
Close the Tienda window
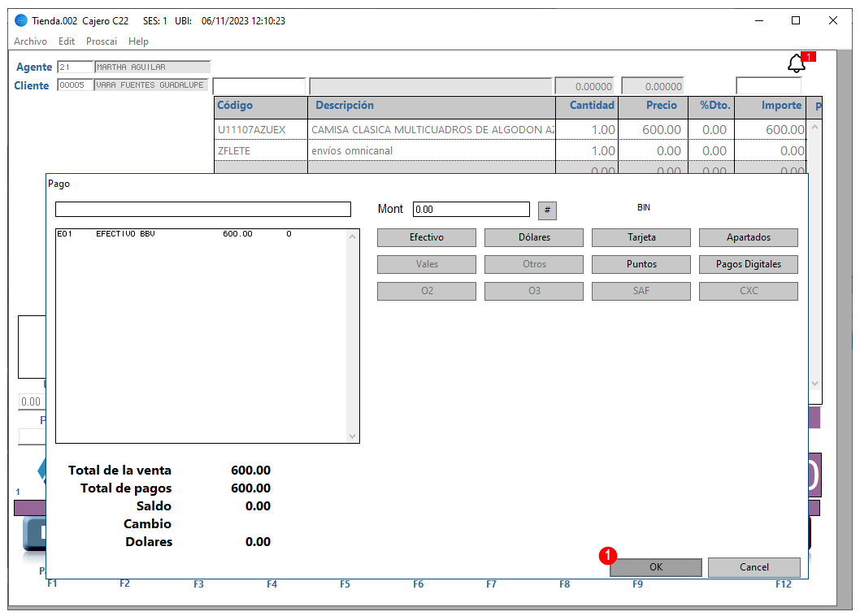(x=832, y=21)
